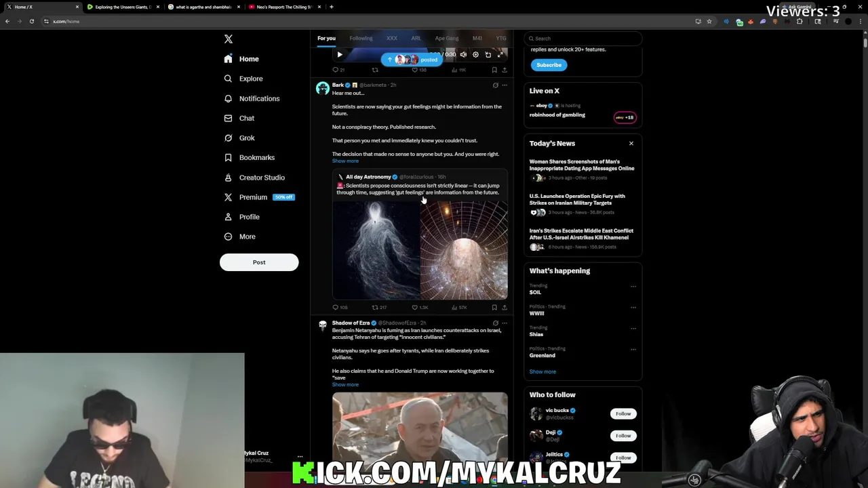
Task: Click the Subscribe button
Action: pos(549,65)
